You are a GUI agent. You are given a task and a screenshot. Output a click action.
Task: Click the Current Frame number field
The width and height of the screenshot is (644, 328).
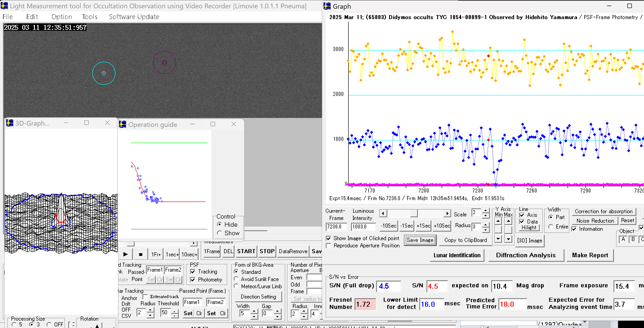click(x=336, y=227)
